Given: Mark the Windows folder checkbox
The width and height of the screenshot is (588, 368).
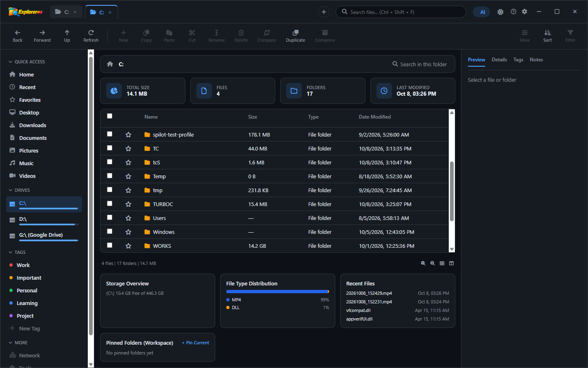Looking at the screenshot, I should (x=109, y=231).
